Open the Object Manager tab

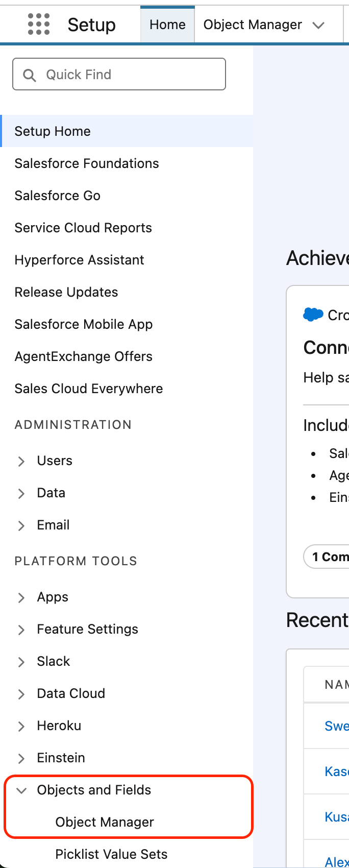[x=253, y=25]
